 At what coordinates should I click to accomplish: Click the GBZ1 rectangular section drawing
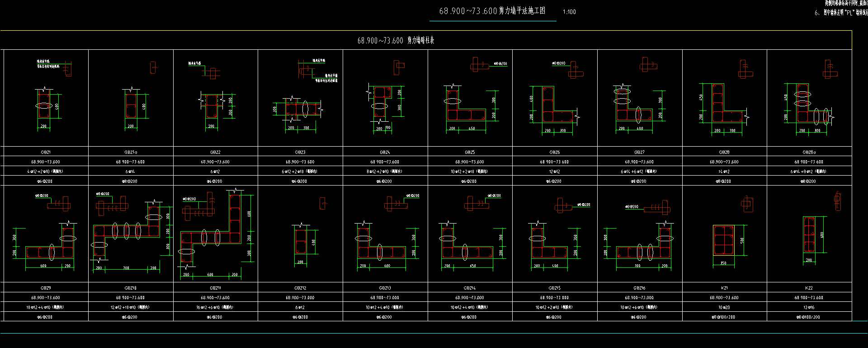point(44,105)
